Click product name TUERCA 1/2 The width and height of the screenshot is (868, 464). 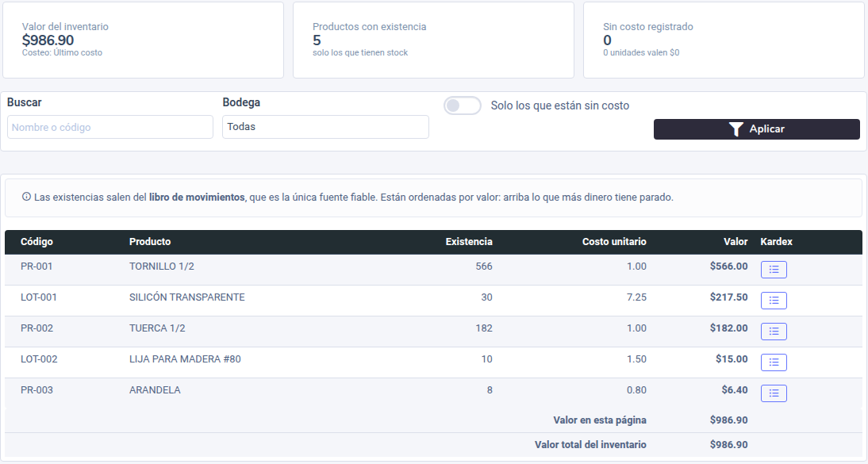pos(157,328)
